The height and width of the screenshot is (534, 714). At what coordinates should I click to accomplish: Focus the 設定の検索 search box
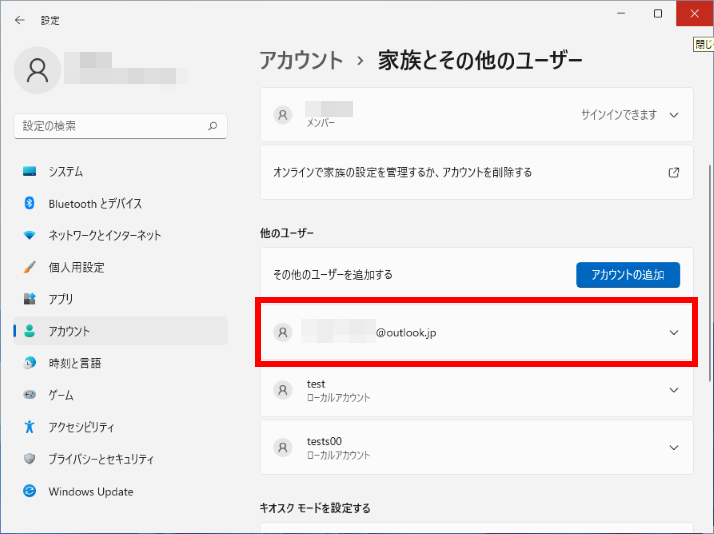pyautogui.click(x=120, y=126)
